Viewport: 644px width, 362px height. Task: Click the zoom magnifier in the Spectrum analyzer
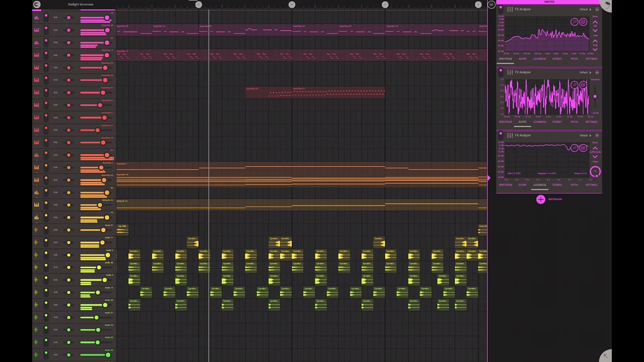[x=574, y=22]
